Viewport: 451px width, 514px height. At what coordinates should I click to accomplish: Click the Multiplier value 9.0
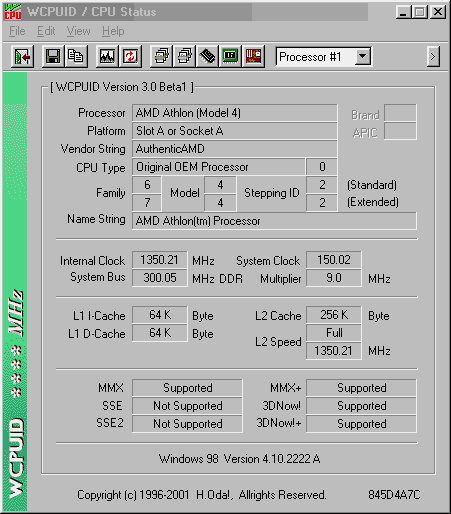pyautogui.click(x=334, y=278)
